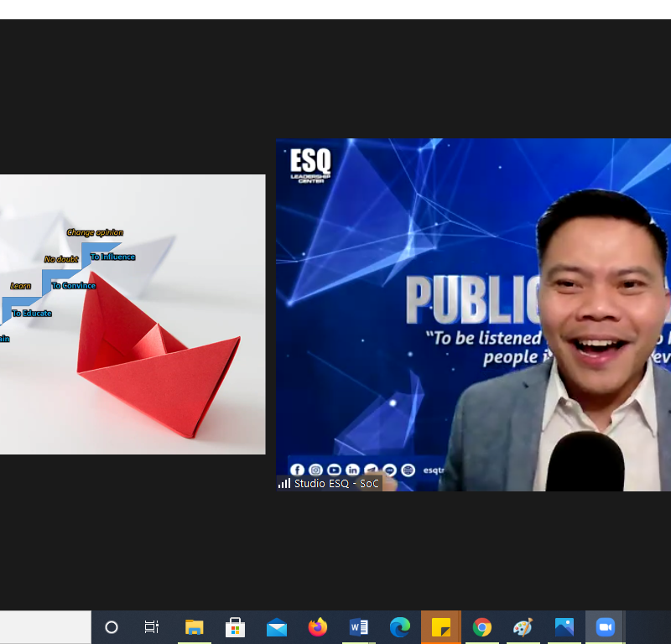Open File Explorer from the taskbar
Image resolution: width=671 pixels, height=644 pixels.
click(x=194, y=627)
